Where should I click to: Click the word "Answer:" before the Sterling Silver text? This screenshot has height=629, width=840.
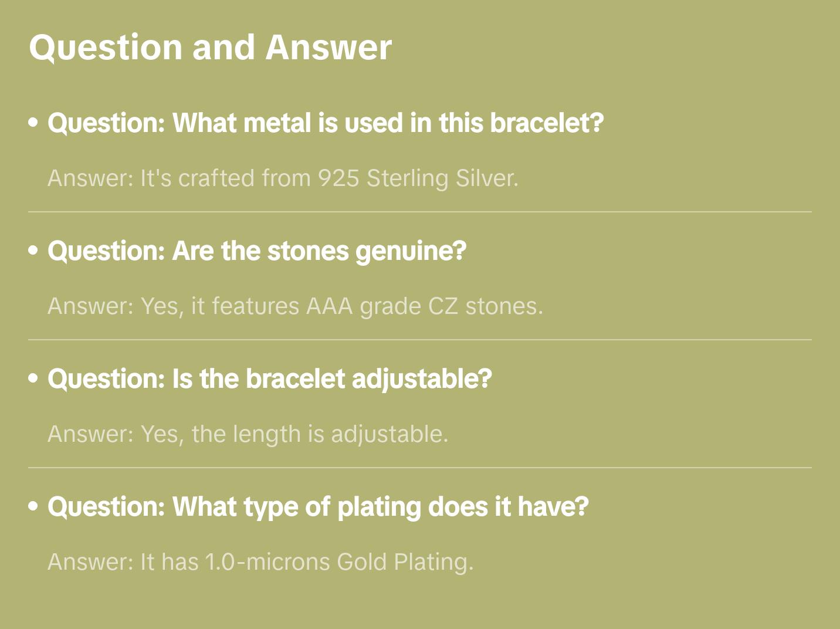91,178
